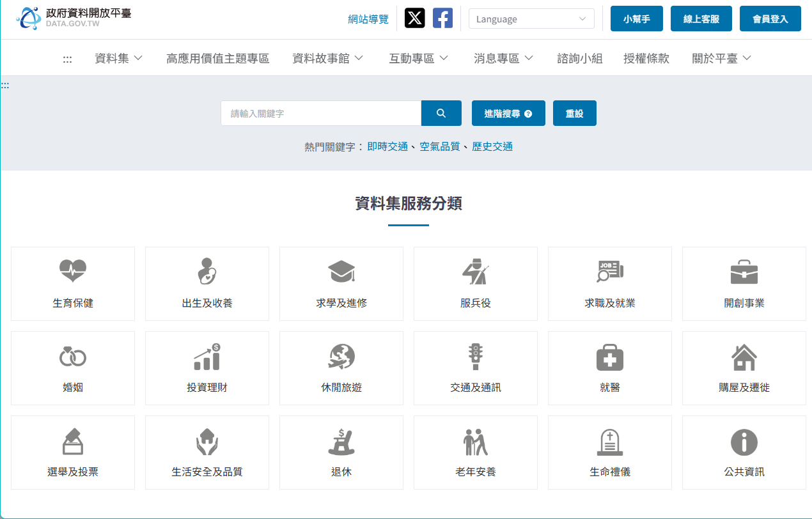This screenshot has width=812, height=519.
Task: Click the traffic light icon 交通及通訊
Action: tap(476, 356)
